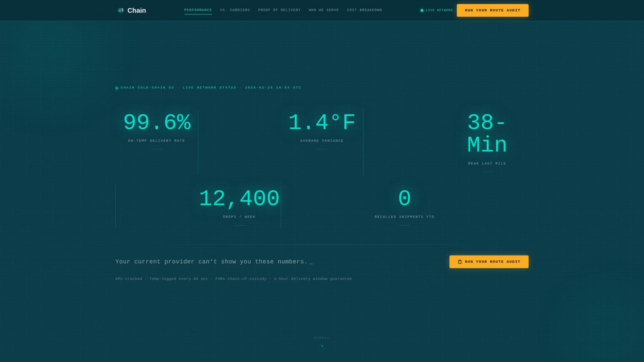Click the pulsing dot beside CHAIN COLD-CHAIN OS
This screenshot has width=644, height=362.
click(116, 87)
